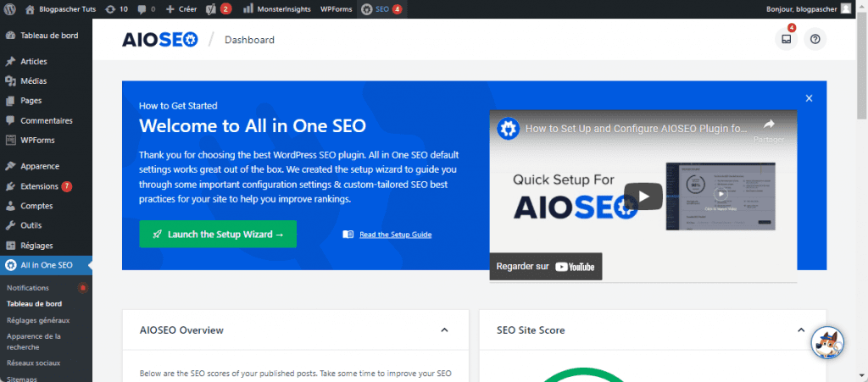The height and width of the screenshot is (382, 868).
Task: Click the red 7 badge on Extensions
Action: click(67, 186)
